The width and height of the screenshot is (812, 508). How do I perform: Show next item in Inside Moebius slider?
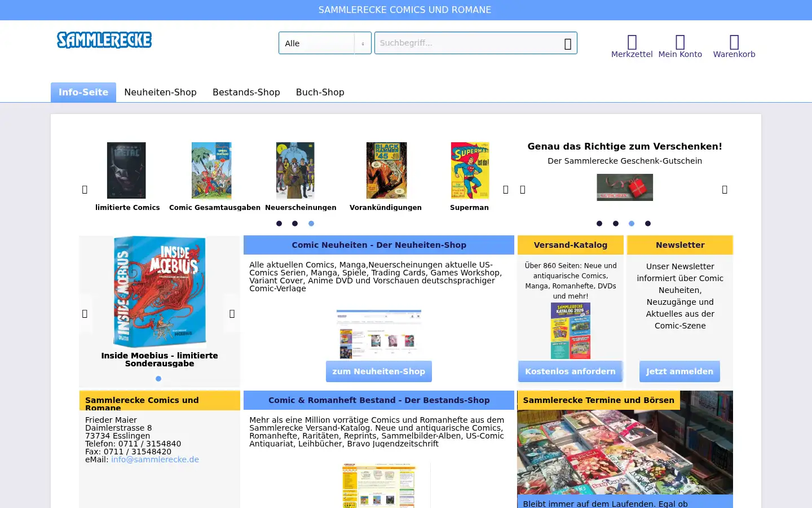(232, 314)
